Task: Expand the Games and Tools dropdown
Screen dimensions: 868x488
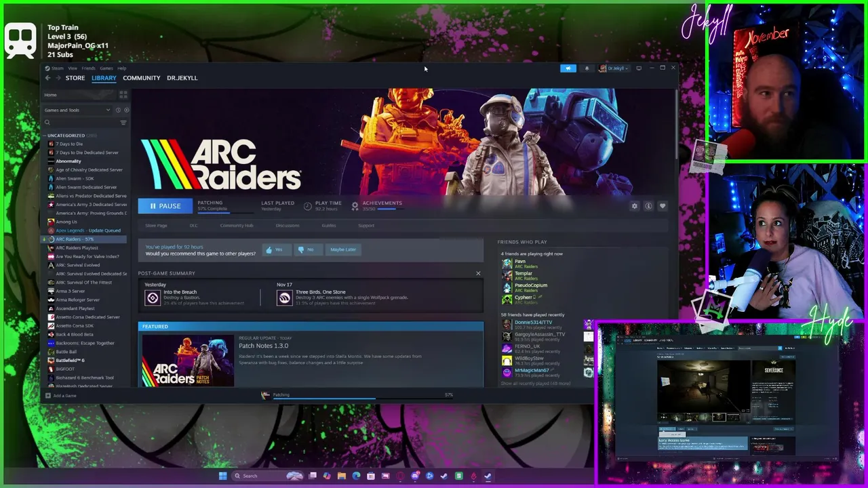Action: (77, 110)
